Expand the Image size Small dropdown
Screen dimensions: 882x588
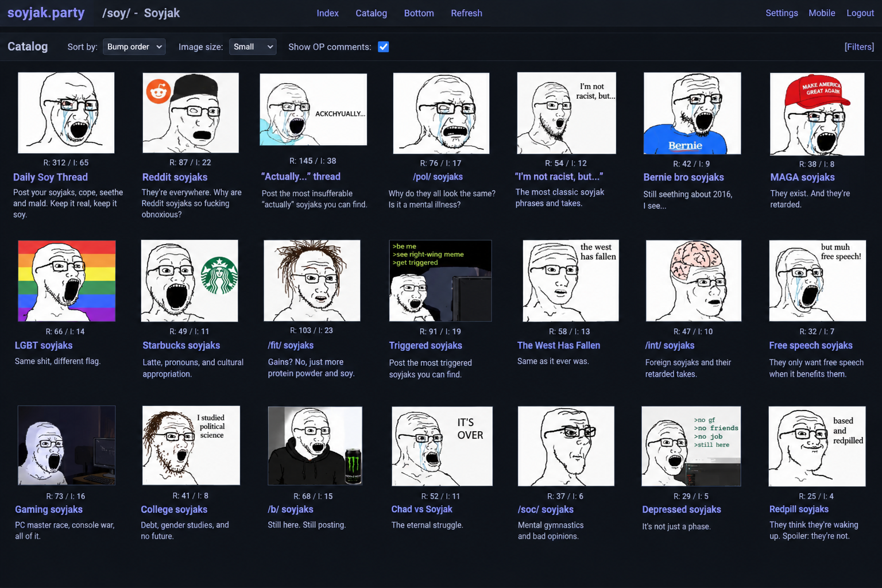(253, 47)
